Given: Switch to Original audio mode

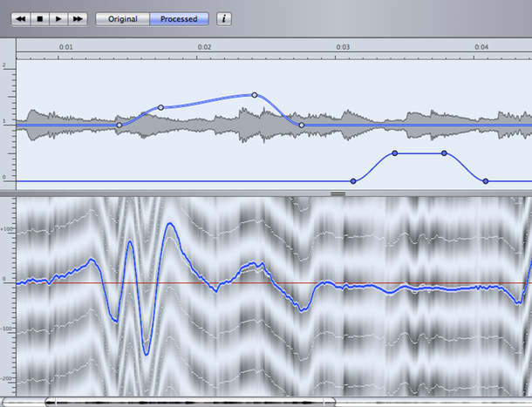Looking at the screenshot, I should point(122,18).
